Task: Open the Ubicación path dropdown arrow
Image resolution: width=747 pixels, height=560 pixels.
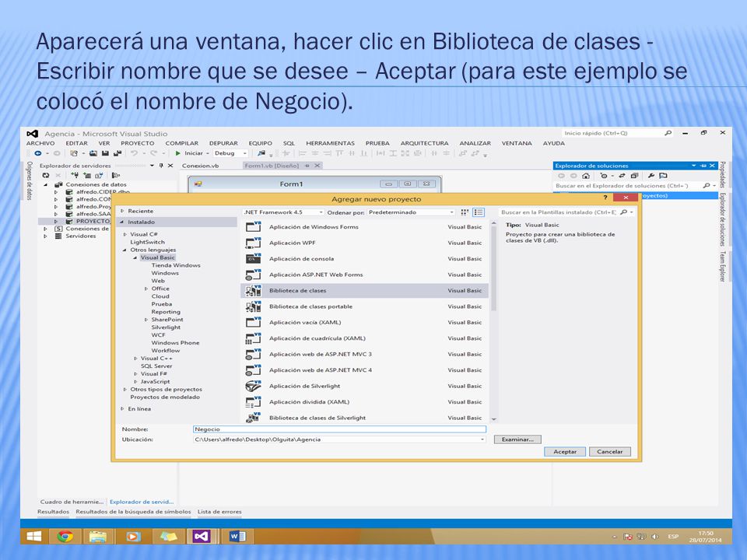Action: pos(482,439)
